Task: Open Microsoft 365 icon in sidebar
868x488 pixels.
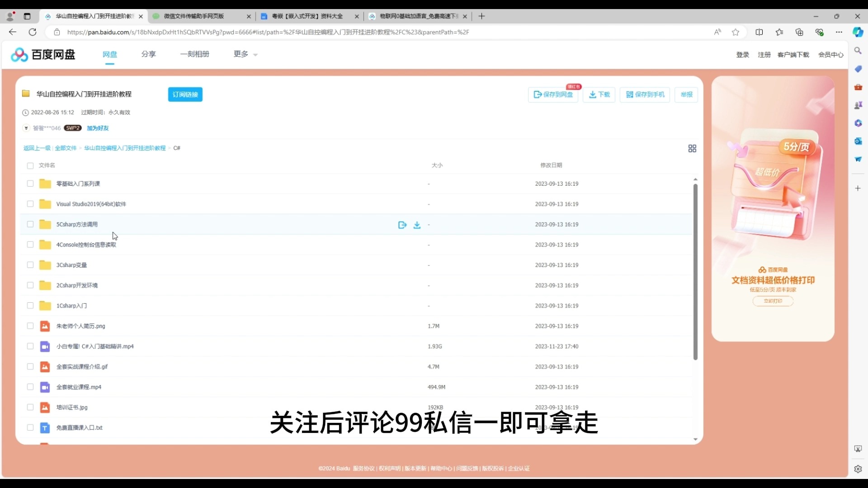Action: [x=858, y=123]
